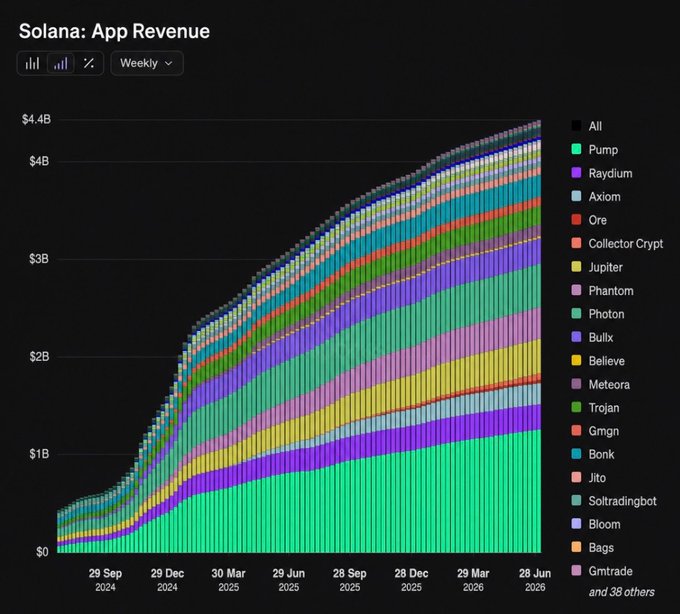Toggle the Axiom light blue swatch
The image size is (680, 614).
(x=576, y=196)
